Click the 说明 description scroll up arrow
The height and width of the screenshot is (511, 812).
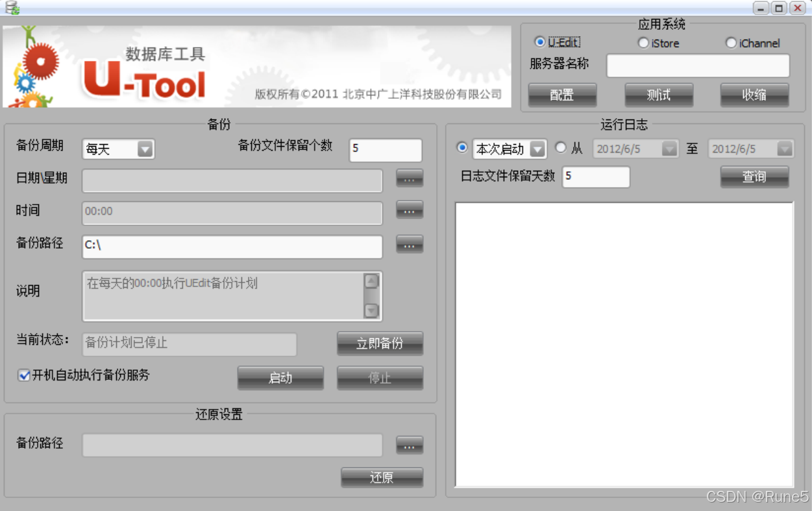[371, 281]
